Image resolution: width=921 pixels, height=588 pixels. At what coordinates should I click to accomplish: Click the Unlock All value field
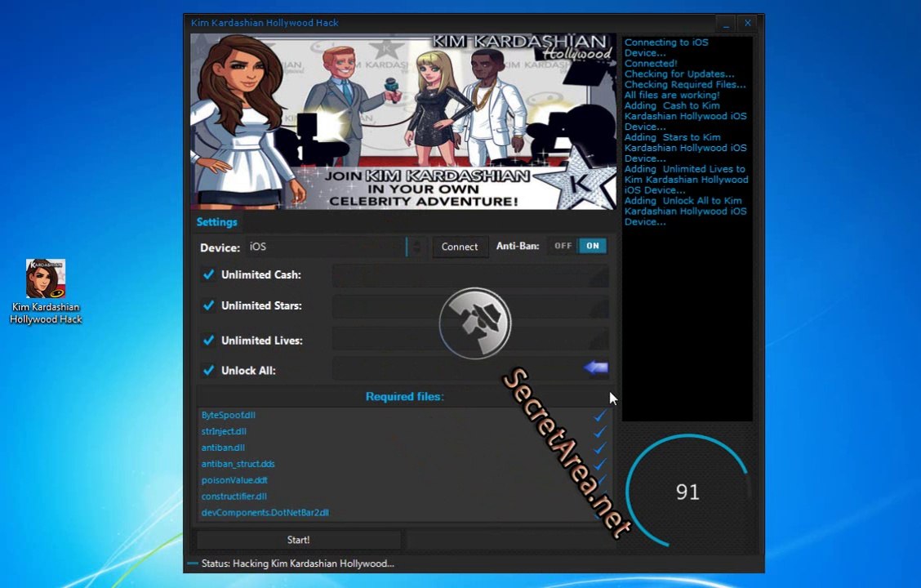(470, 368)
